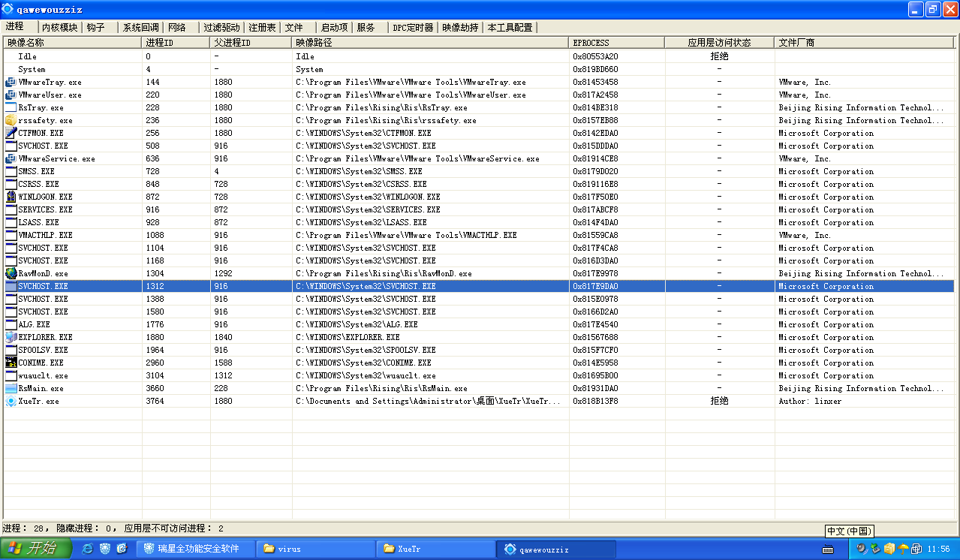Sort by 映像名称 column header

[73, 43]
